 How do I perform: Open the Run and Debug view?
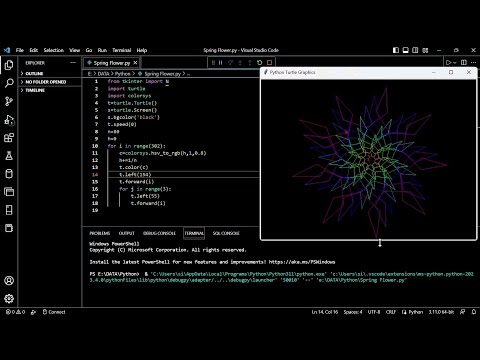coord(9,120)
